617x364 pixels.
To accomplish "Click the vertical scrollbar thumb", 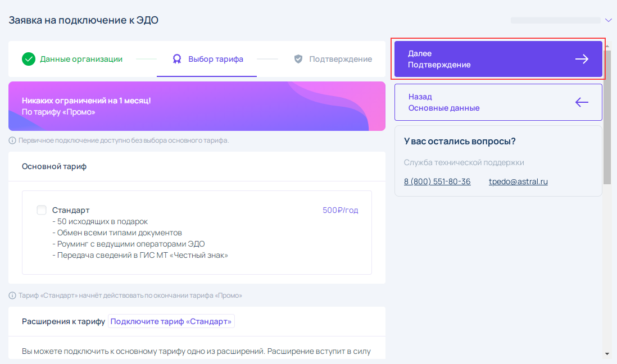I will [607, 118].
